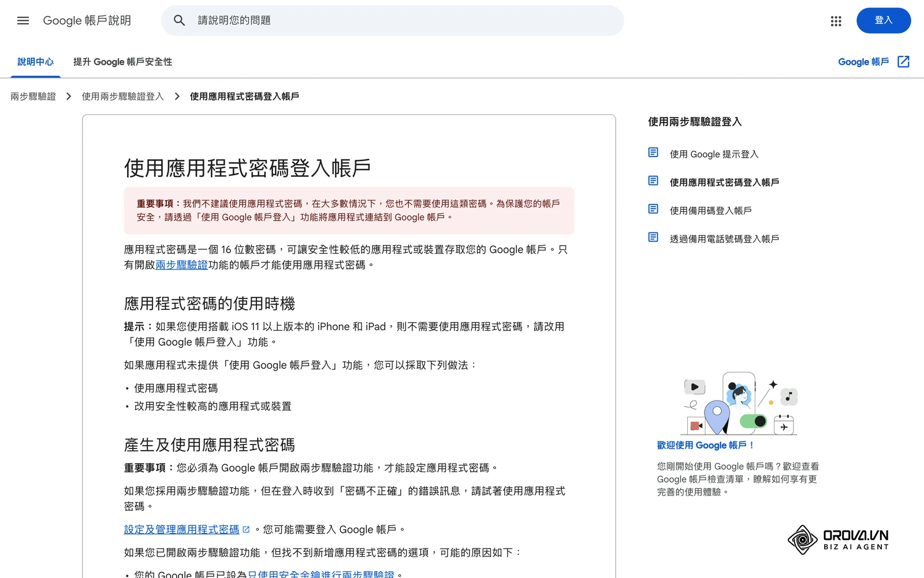Click the bullet text 改用安全性較高的應用程式或裝置

tap(213, 406)
